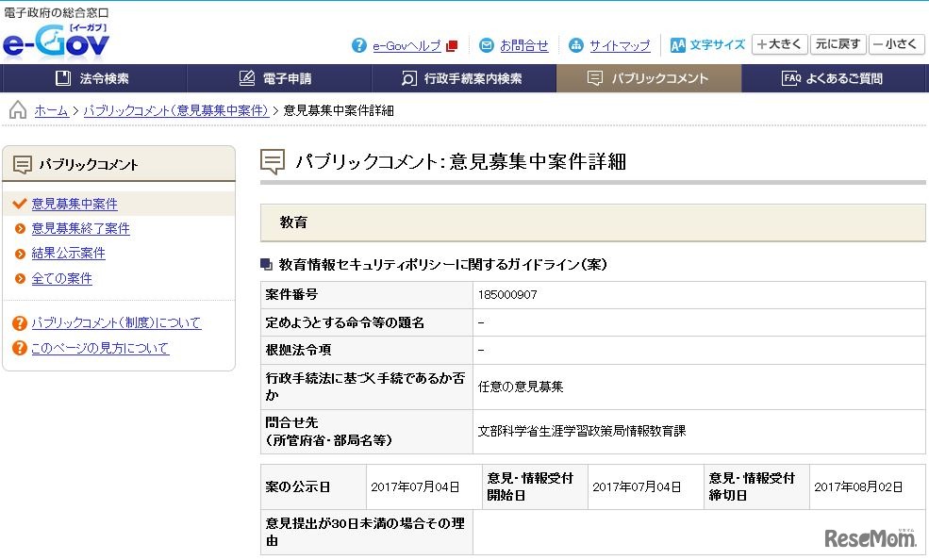Click the e-Gov logo
929x560 pixels.
[57, 42]
